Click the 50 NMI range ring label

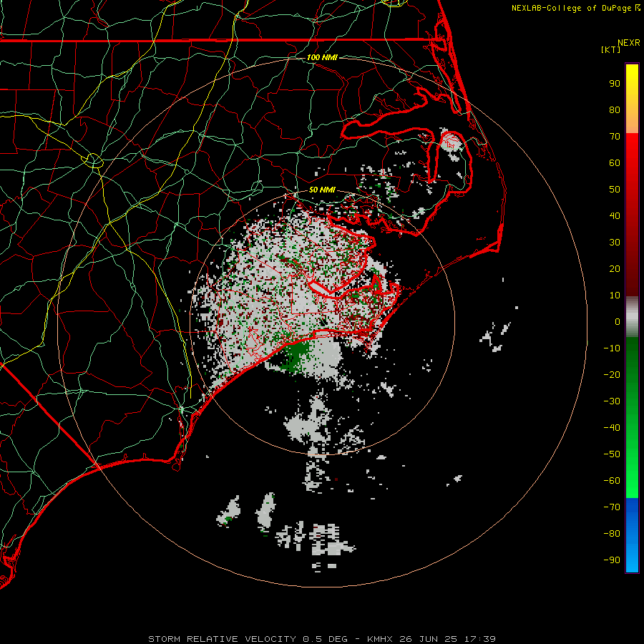[x=322, y=190]
